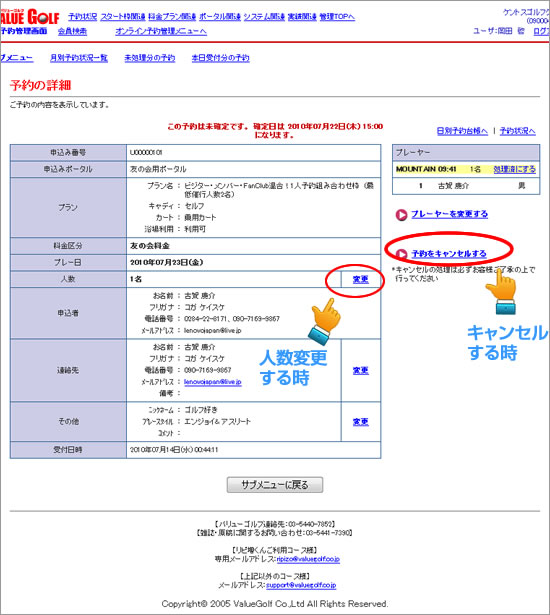Open the 会員検索 link
Screen dimensions: 550x615
pyautogui.click(x=72, y=31)
